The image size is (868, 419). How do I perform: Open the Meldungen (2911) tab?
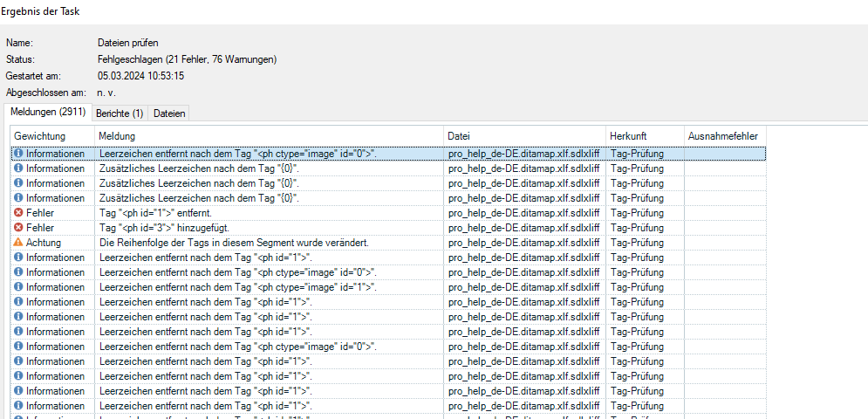click(46, 113)
